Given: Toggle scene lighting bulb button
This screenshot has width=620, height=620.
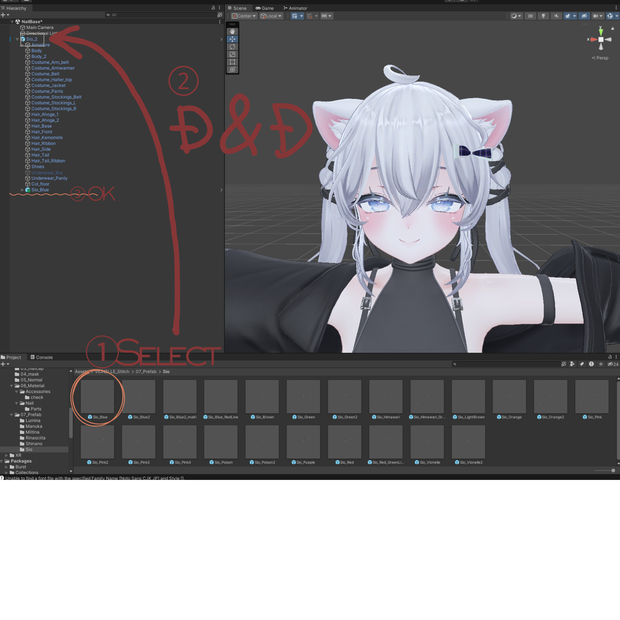Looking at the screenshot, I should (544, 16).
